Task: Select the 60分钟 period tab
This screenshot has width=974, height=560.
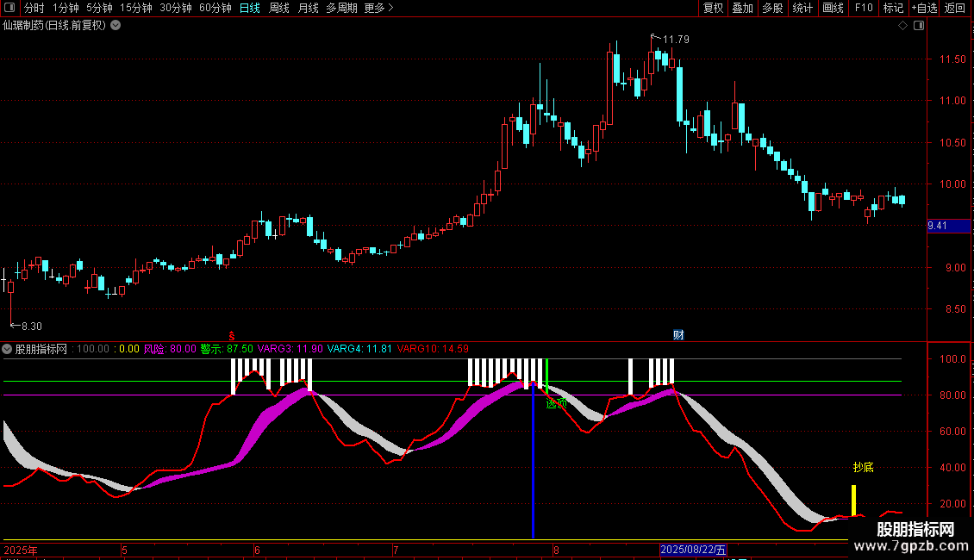Action: point(215,9)
